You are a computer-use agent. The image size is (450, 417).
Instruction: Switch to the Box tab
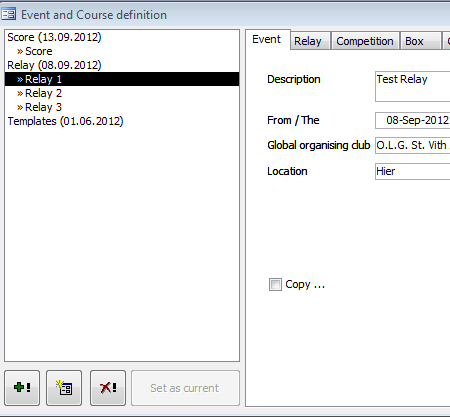point(420,41)
